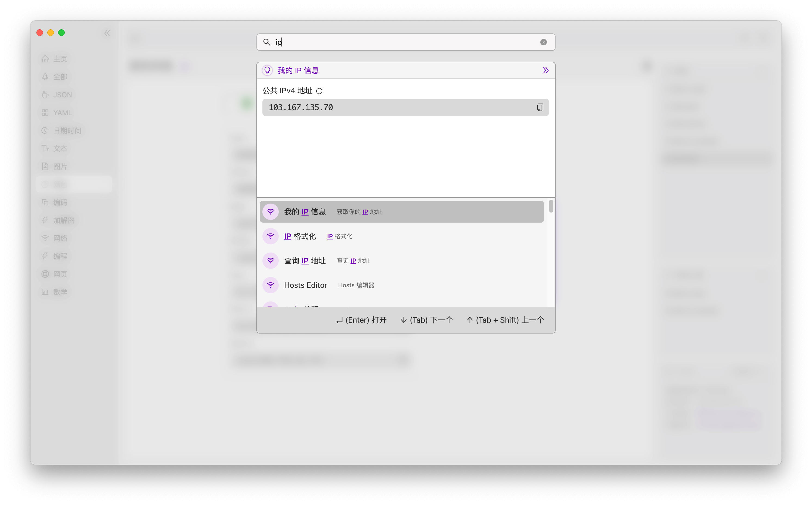Click the search magnifier icon

pos(266,42)
